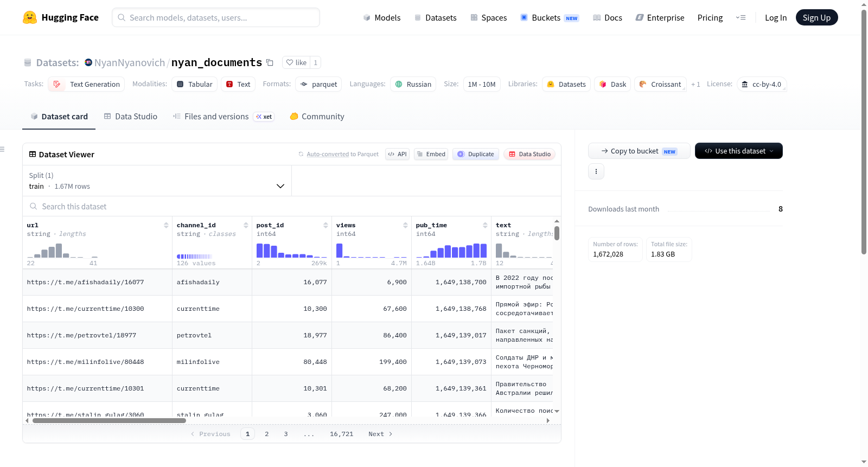The image size is (868, 467).
Task: Go to the Next page
Action: (x=380, y=434)
